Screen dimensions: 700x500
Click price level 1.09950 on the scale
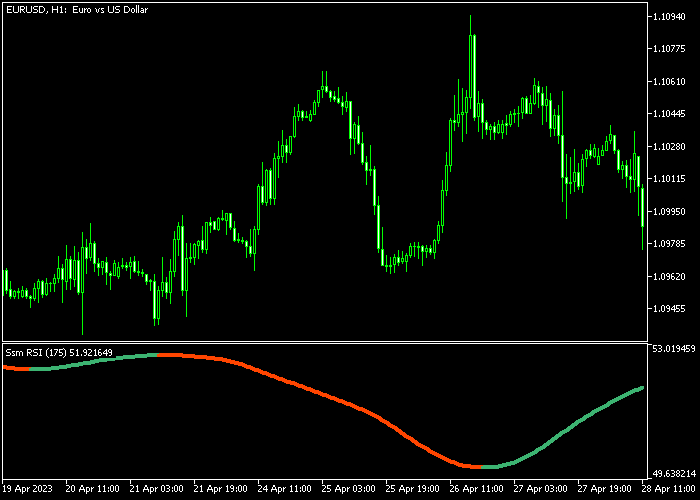[669, 211]
